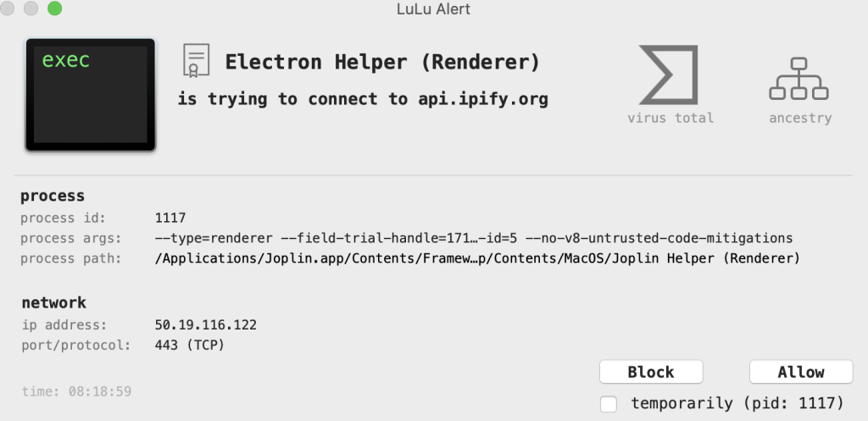This screenshot has height=421, width=868.
Task: Close the LuLu Alert window
Action: coord(10,9)
